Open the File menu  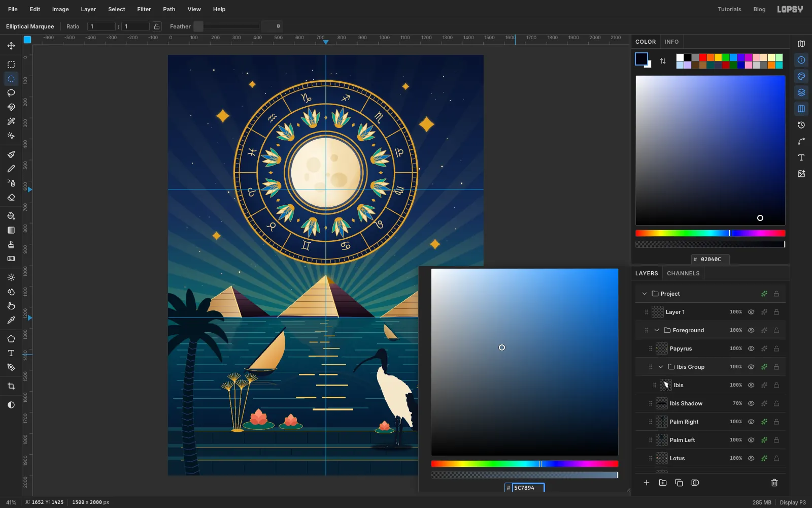(13, 9)
